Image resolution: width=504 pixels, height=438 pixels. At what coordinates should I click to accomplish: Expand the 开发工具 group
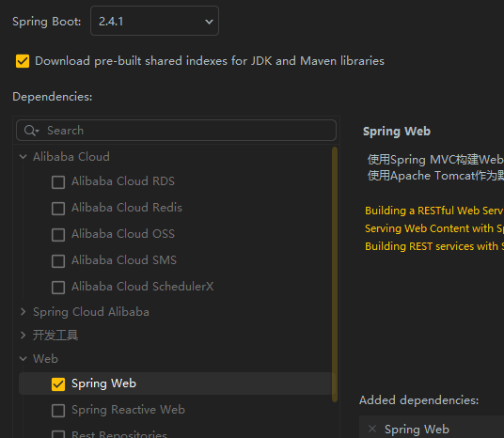[24, 336]
